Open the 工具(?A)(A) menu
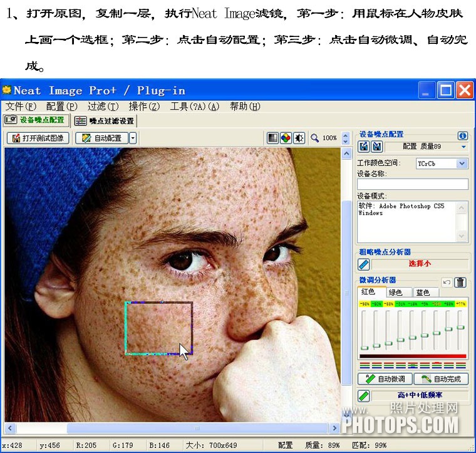 coord(195,107)
